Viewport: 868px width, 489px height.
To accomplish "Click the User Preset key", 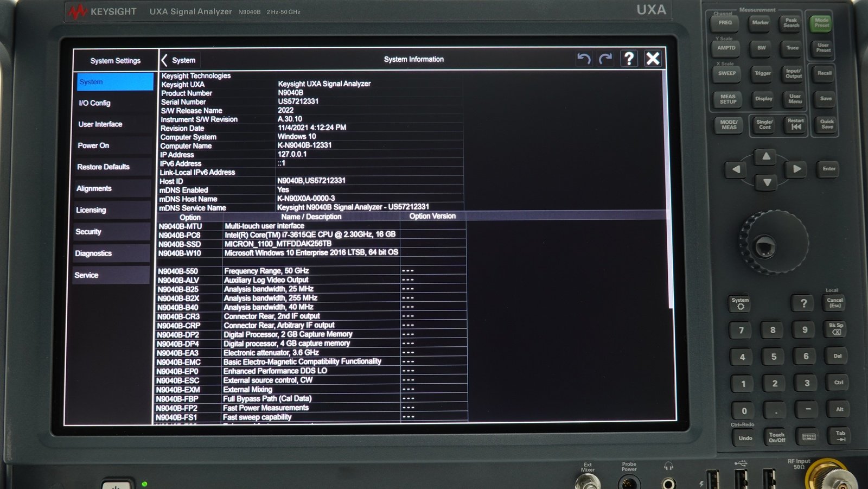I will (x=823, y=48).
